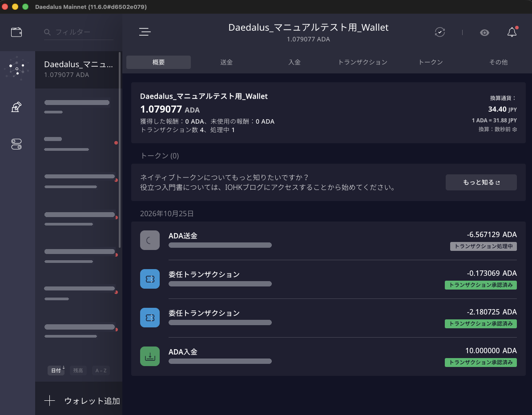Click the sync status icon in header
Image resolution: width=532 pixels, height=415 pixels.
coord(440,32)
